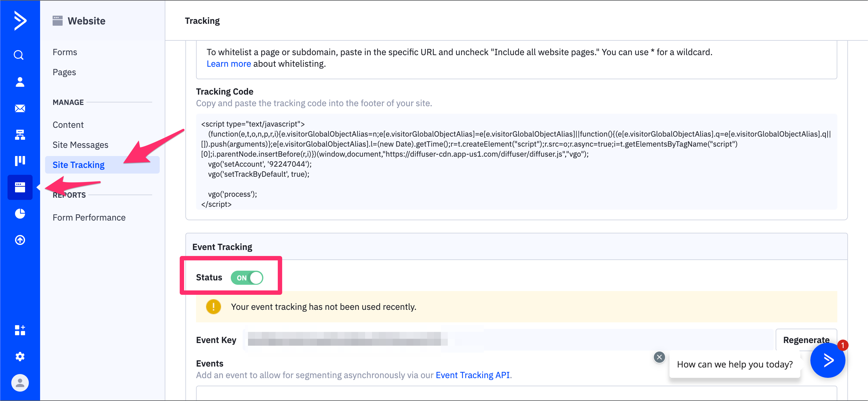
Task: Open the search icon in sidebar
Action: pyautogui.click(x=19, y=55)
